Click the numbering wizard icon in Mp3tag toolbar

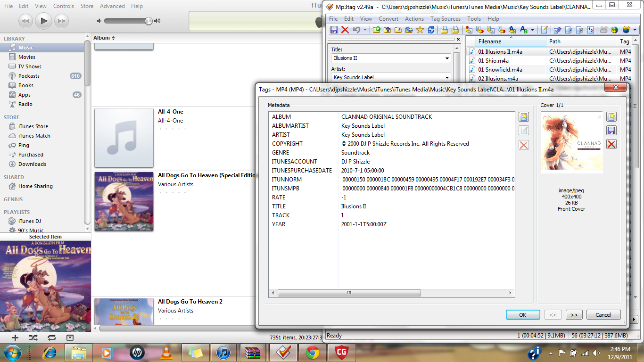click(x=591, y=30)
